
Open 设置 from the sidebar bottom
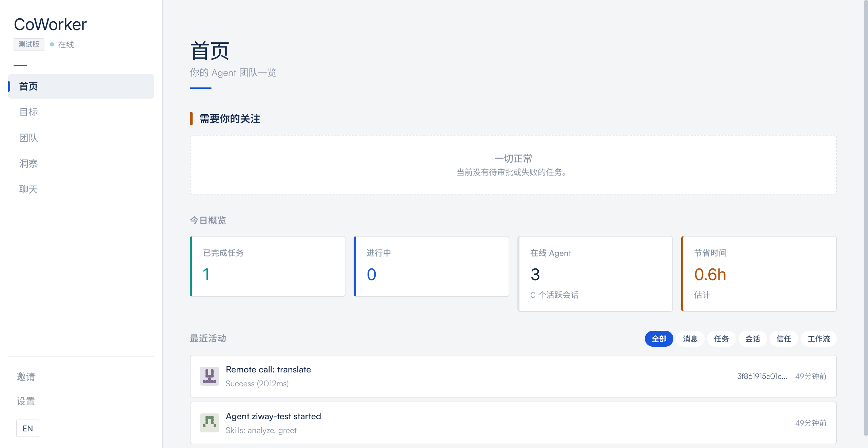pyautogui.click(x=26, y=402)
